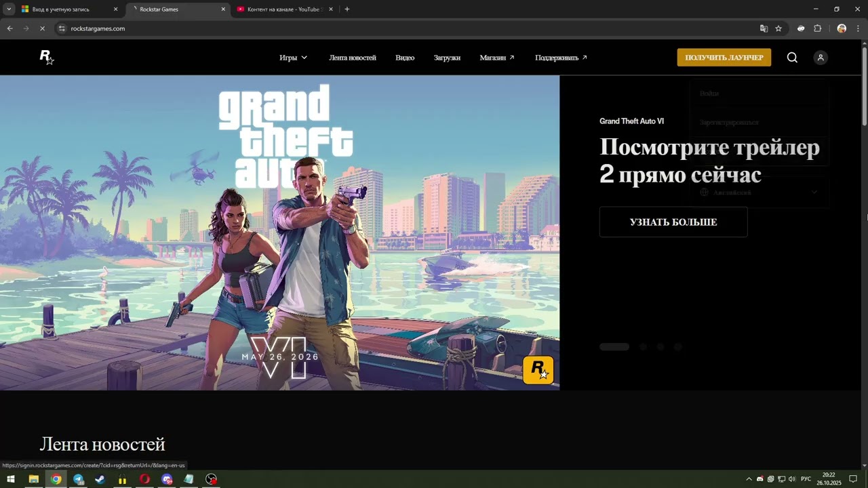Open OBS Studio from the taskbar
This screenshot has height=488, width=868.
coord(212,479)
